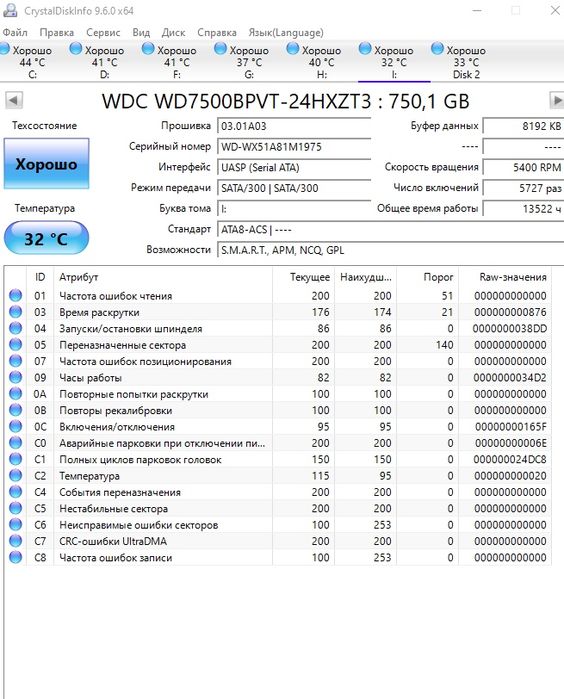
Task: Select Частота ошибок позиционирования row text
Action: pos(145,361)
